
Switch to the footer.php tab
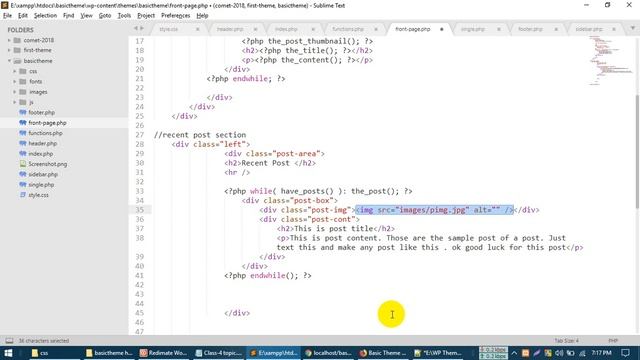click(530, 29)
